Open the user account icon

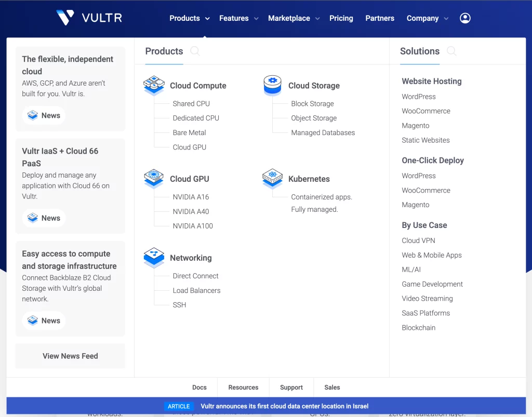coord(465,18)
